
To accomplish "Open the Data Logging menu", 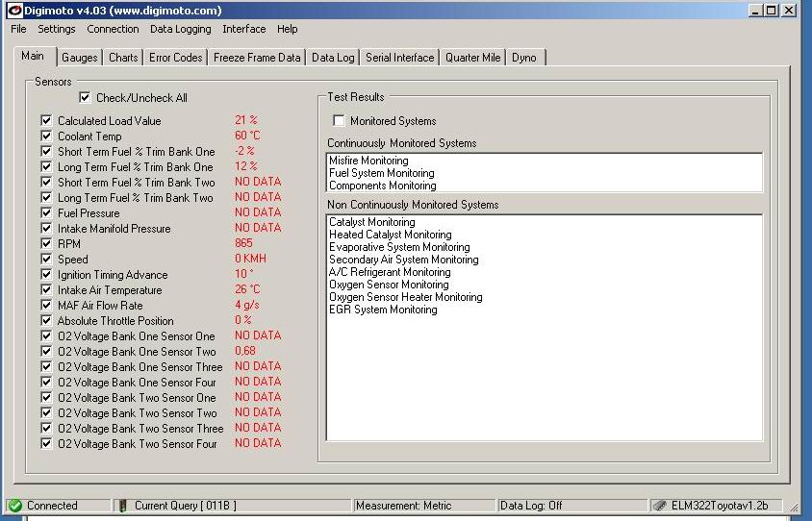I will [x=180, y=29].
